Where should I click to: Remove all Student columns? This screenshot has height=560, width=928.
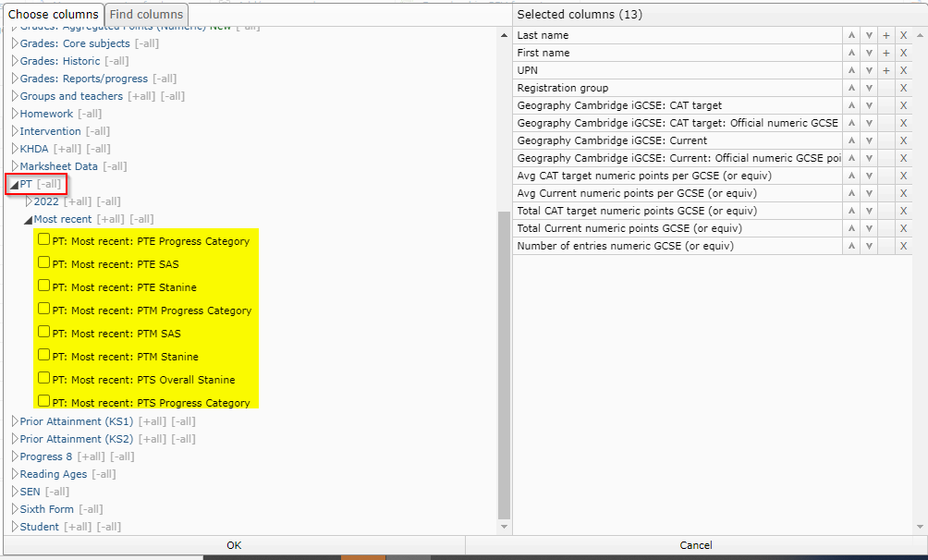[109, 527]
